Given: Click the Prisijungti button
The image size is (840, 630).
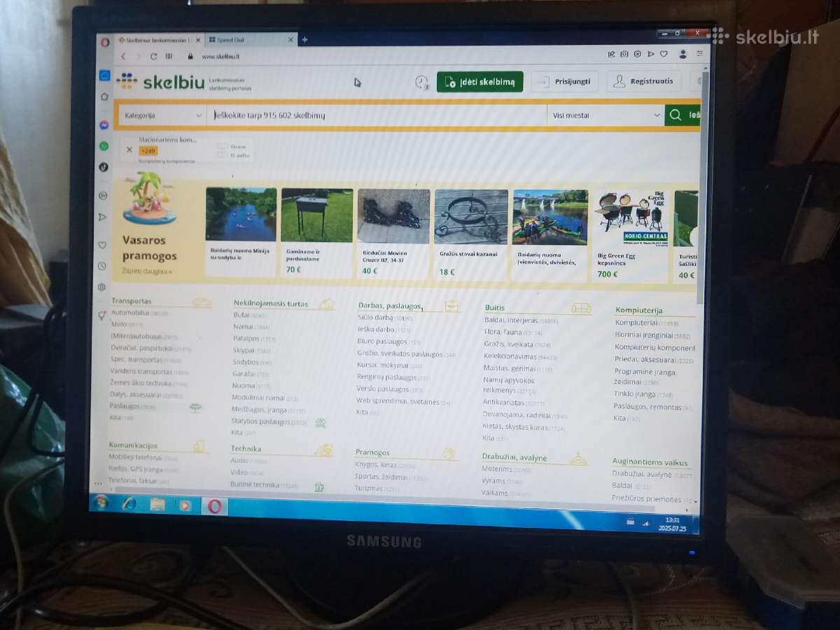Looking at the screenshot, I should pos(565,82).
